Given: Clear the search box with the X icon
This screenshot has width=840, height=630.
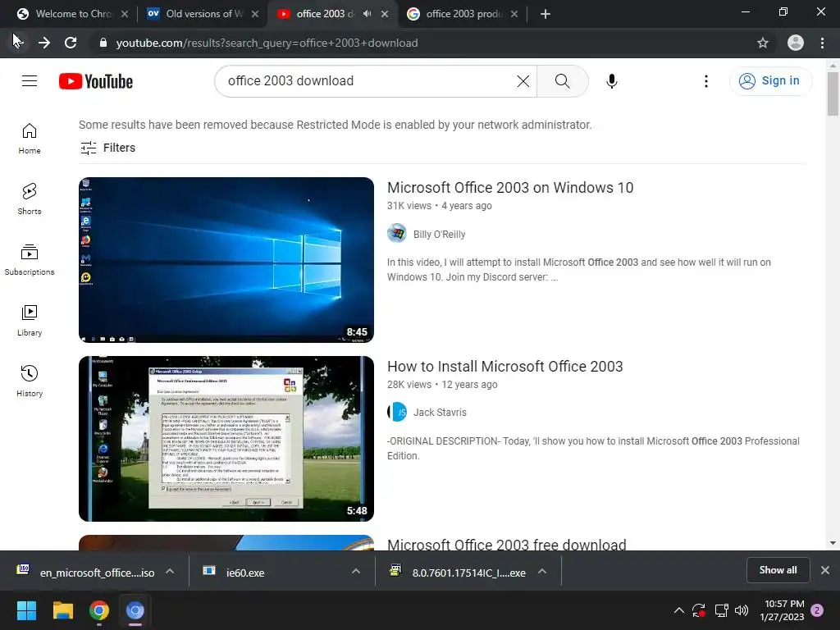Looking at the screenshot, I should pos(523,81).
